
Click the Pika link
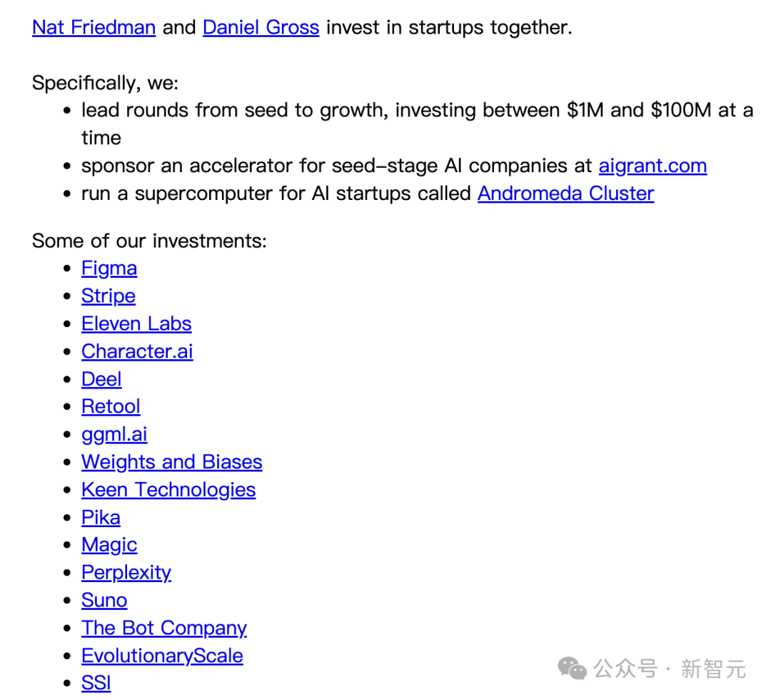coord(101,517)
